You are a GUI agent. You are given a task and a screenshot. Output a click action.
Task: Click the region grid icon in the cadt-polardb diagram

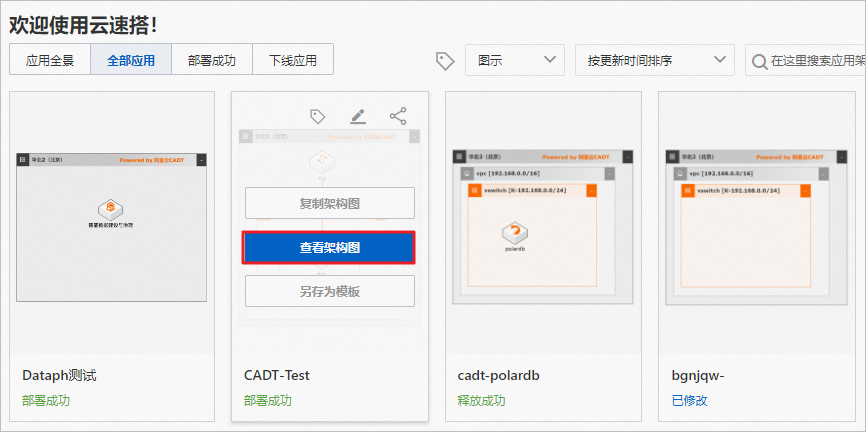pyautogui.click(x=458, y=157)
